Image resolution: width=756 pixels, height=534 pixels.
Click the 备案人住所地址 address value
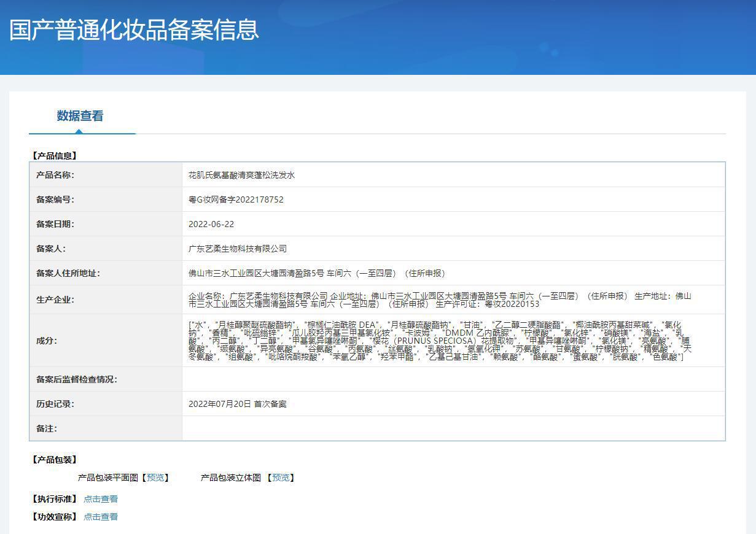pos(317,273)
